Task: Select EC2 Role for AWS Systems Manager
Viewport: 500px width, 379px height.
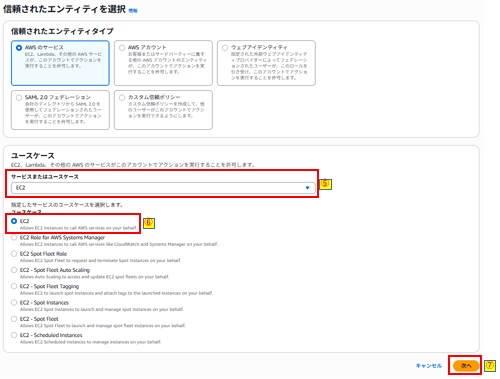Action: coord(14,237)
